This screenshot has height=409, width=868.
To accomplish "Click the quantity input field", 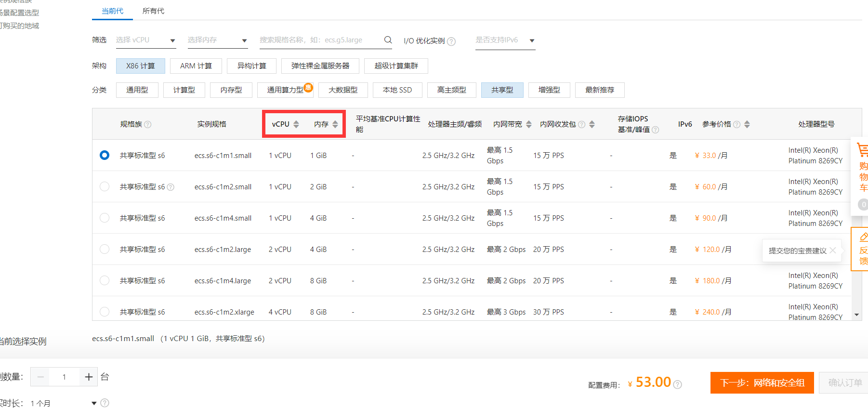I will 65,377.
